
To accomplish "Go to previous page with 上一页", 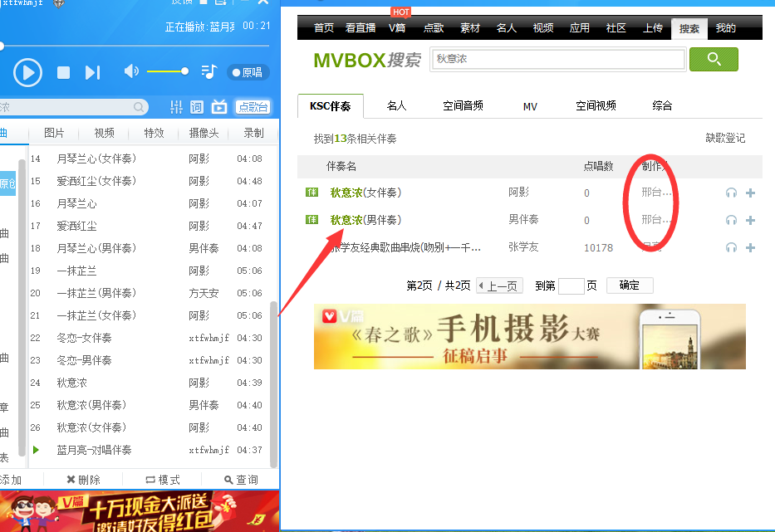I will click(x=498, y=286).
